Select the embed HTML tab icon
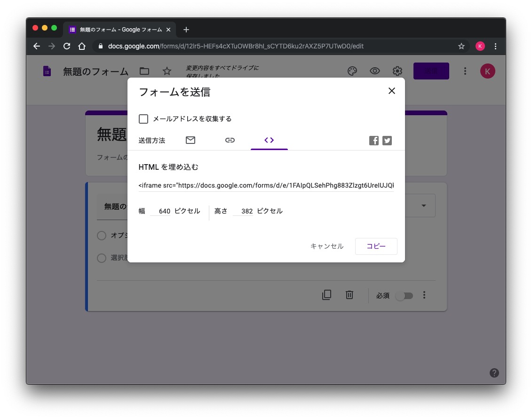532x419 pixels. (269, 140)
